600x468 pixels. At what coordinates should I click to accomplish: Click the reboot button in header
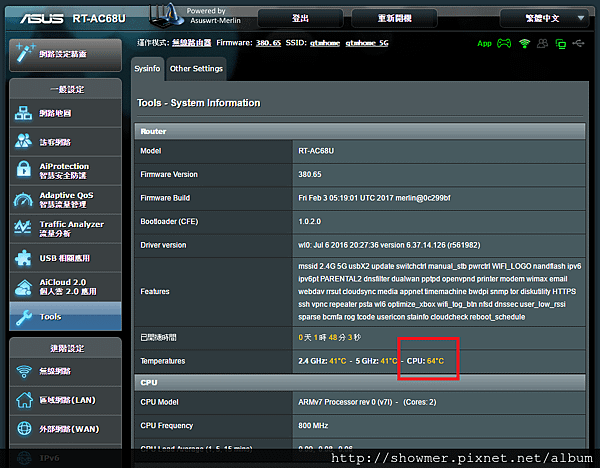395,18
